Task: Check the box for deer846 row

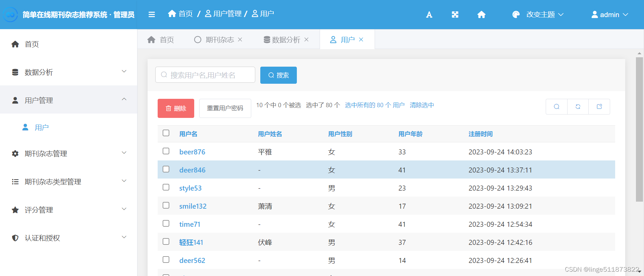Action: pos(166,169)
